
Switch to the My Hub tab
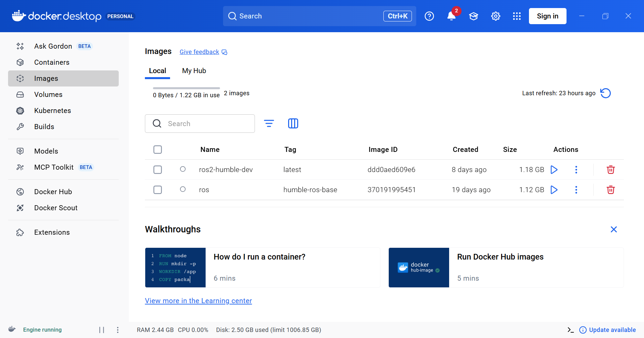(x=194, y=71)
